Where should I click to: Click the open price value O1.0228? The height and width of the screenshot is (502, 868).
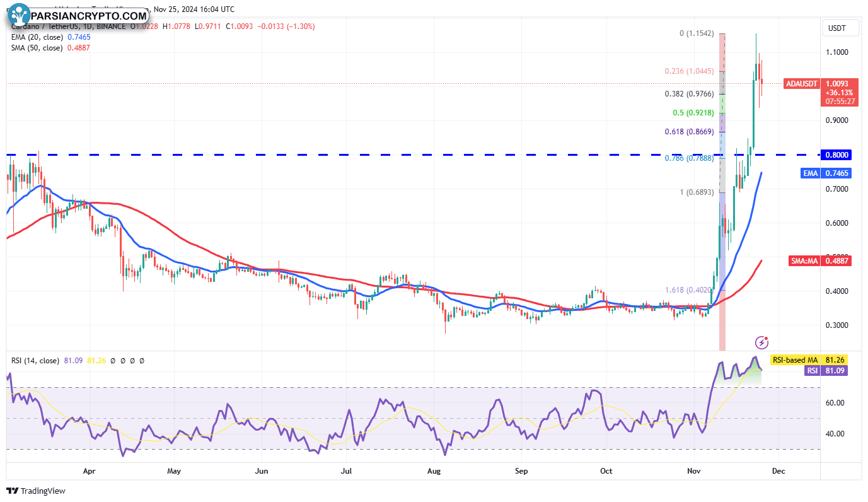(x=145, y=26)
